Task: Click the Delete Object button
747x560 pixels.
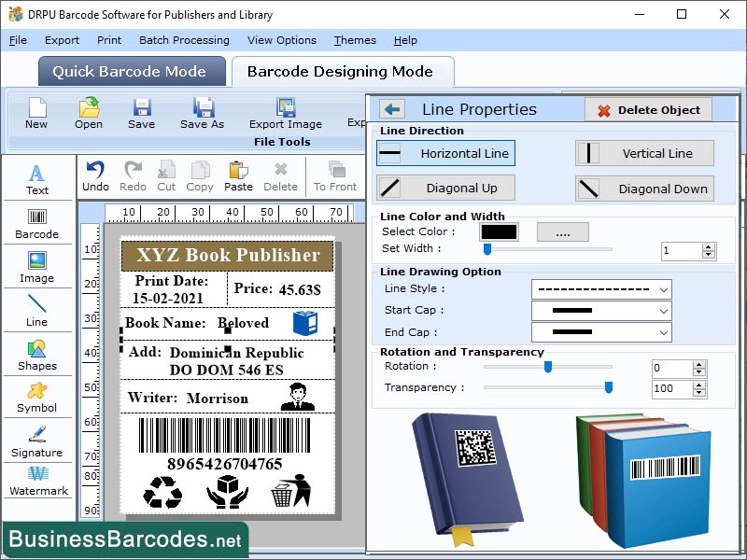Action: pyautogui.click(x=648, y=109)
